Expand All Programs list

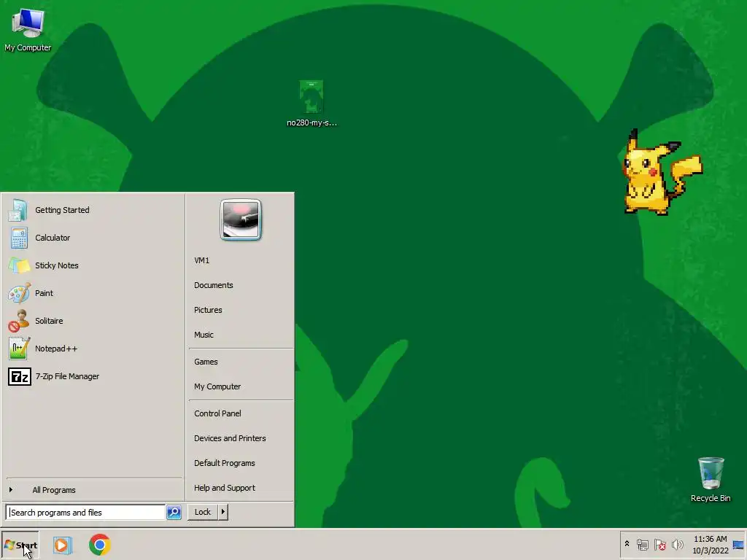click(x=53, y=490)
